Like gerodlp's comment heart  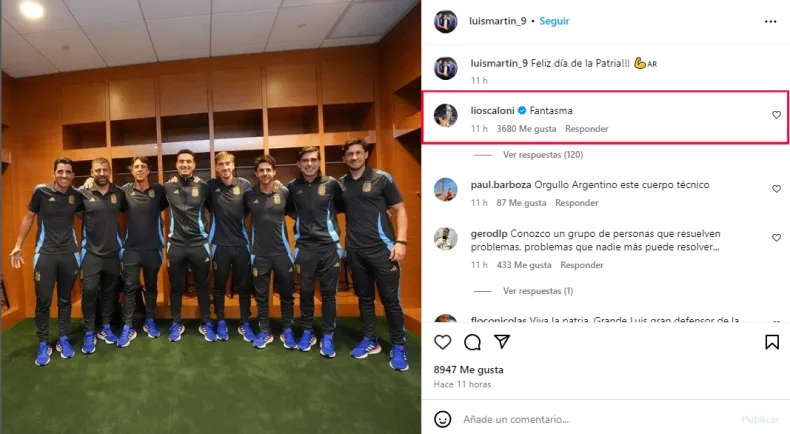pyautogui.click(x=776, y=237)
